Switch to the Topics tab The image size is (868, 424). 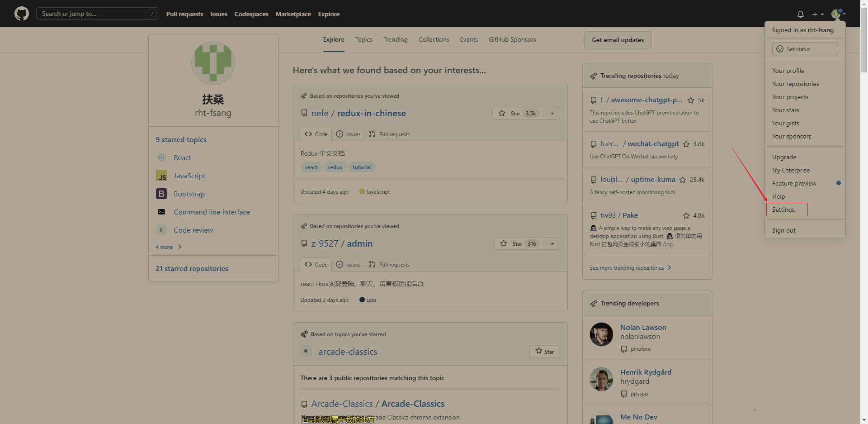click(x=363, y=39)
